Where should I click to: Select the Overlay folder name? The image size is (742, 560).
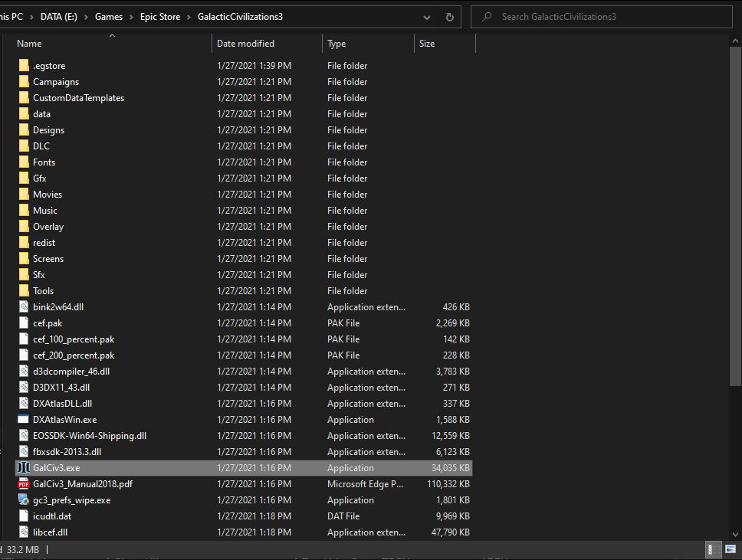(48, 227)
